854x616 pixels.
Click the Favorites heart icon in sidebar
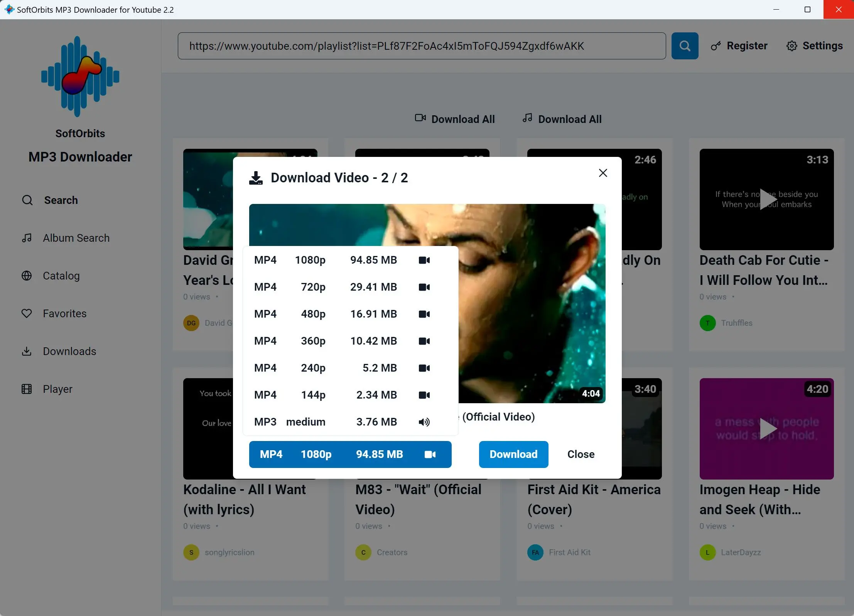click(x=27, y=313)
